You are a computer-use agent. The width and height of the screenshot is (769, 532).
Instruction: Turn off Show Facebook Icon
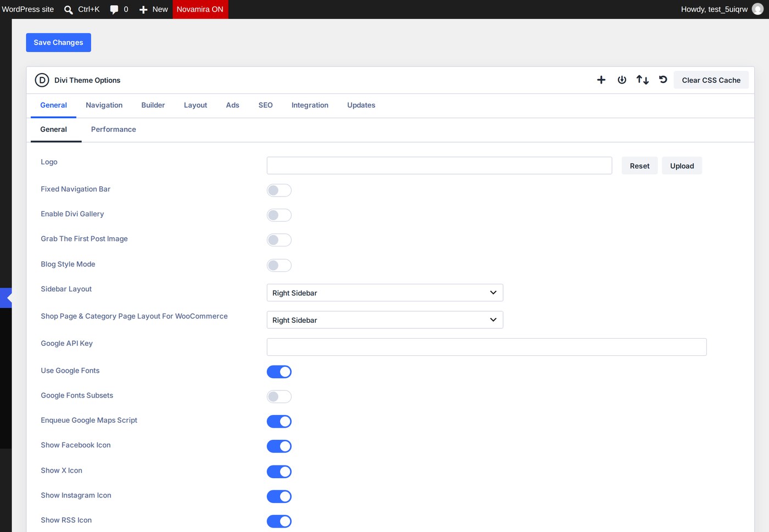coord(279,446)
